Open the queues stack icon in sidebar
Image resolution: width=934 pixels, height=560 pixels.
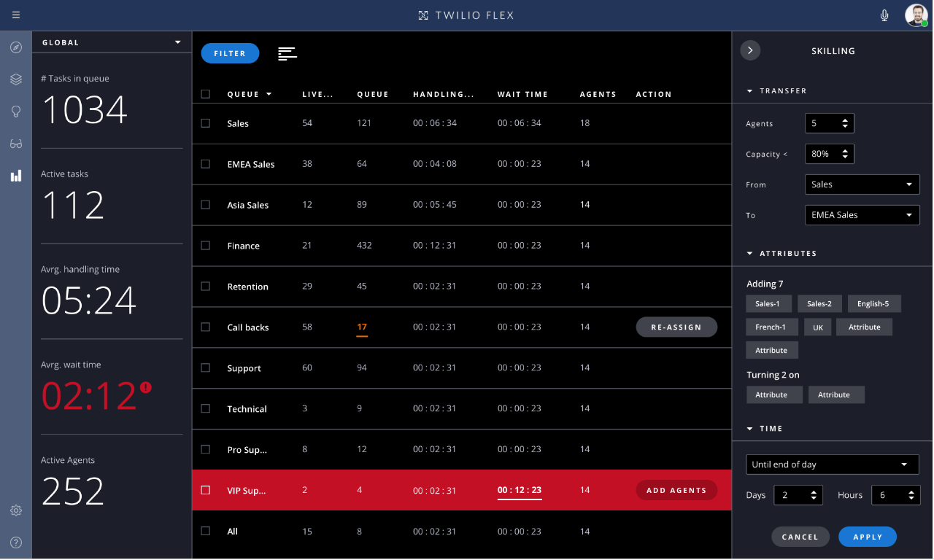pyautogui.click(x=15, y=79)
